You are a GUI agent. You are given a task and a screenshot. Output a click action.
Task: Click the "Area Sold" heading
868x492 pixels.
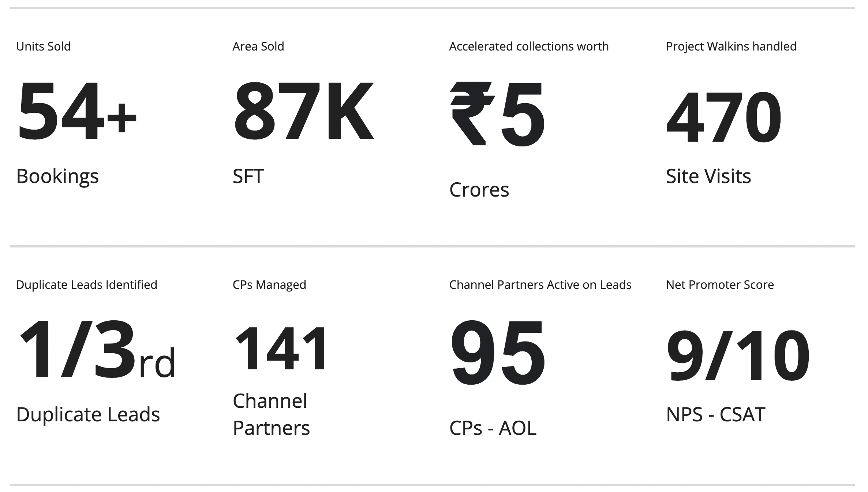258,46
